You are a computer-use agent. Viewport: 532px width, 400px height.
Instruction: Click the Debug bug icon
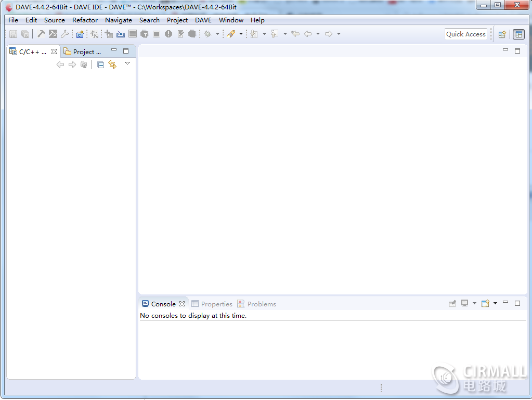coord(207,34)
